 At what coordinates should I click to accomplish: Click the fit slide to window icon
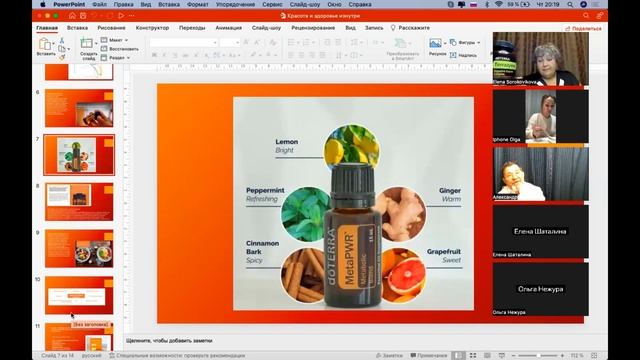[594, 356]
